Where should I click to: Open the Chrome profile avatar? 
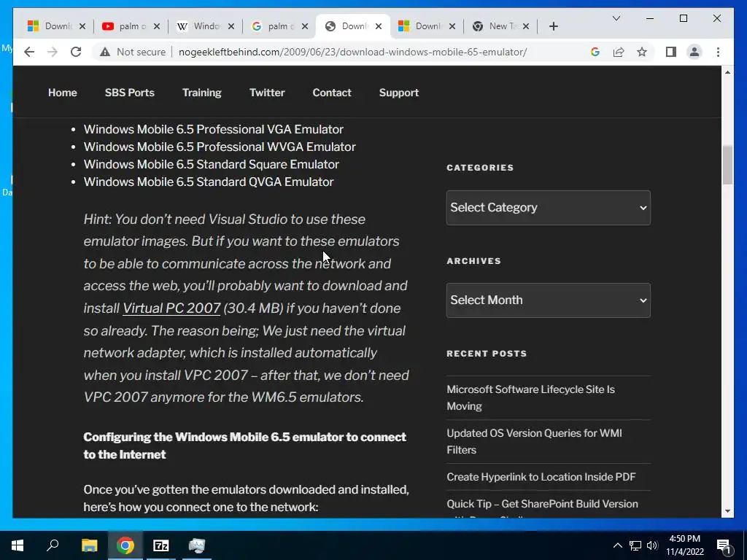[694, 52]
